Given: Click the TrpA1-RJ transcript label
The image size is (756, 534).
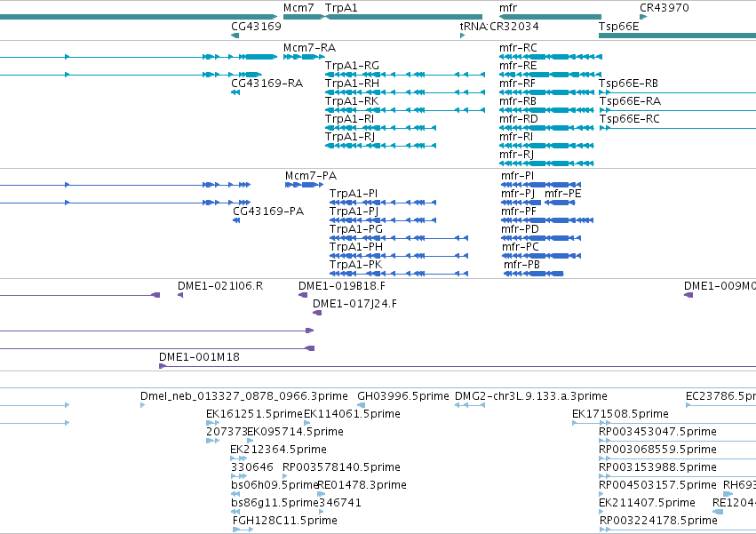Looking at the screenshot, I should (x=350, y=137).
